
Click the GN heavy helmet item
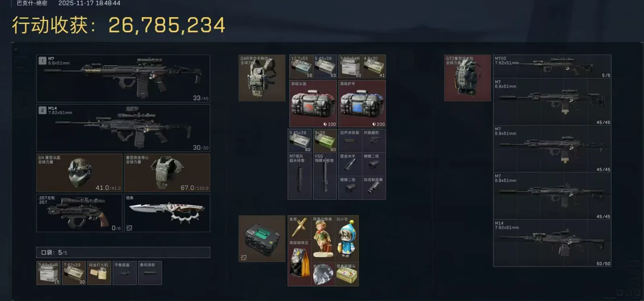[79, 173]
